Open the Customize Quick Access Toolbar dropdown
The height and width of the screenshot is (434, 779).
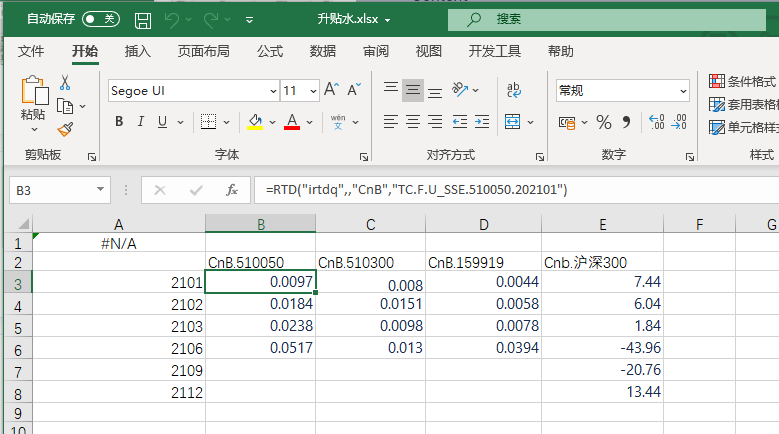pyautogui.click(x=249, y=20)
